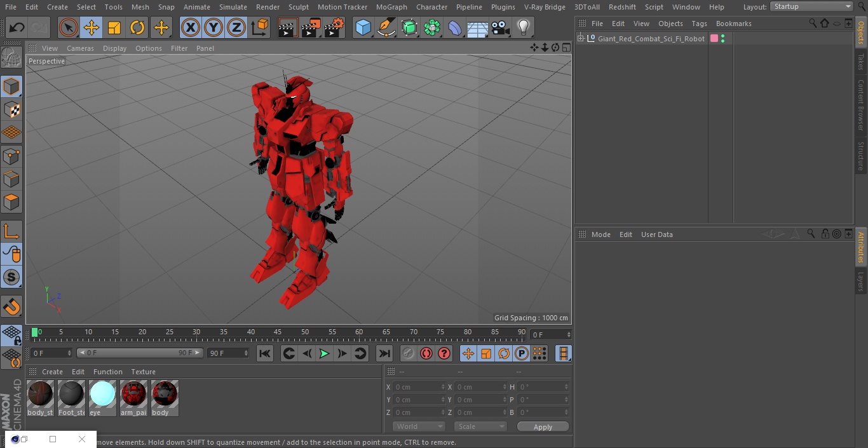Select the Live Selection tool

69,27
